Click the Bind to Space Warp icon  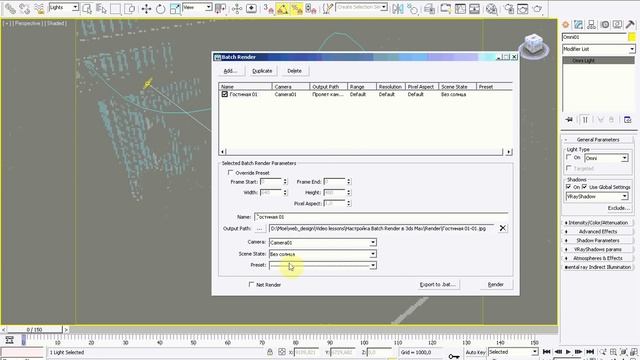[39, 9]
